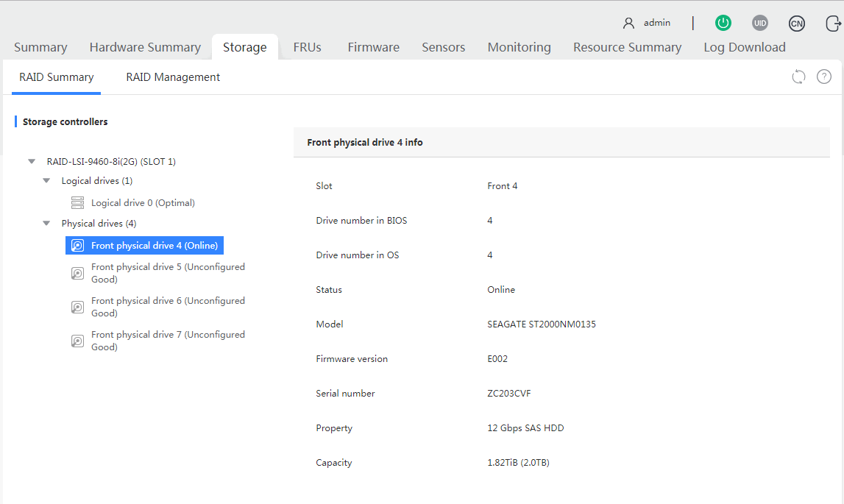Screen dimensions: 844x504
Task: Open the Firmware tab
Action: pyautogui.click(x=374, y=47)
